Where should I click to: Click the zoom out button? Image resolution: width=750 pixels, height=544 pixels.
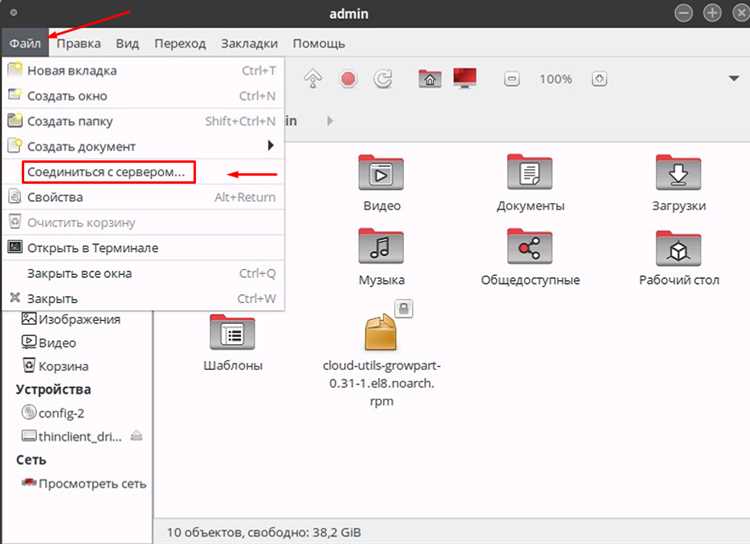(511, 78)
